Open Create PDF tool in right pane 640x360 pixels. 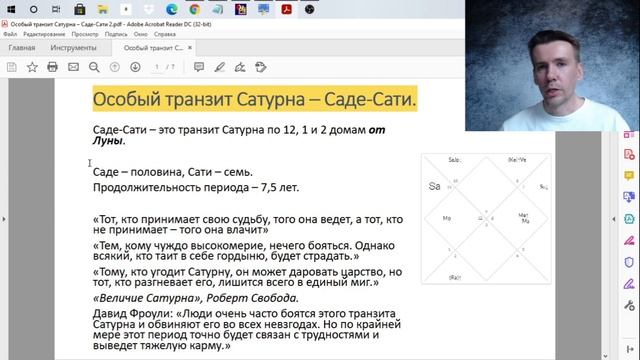tap(629, 155)
